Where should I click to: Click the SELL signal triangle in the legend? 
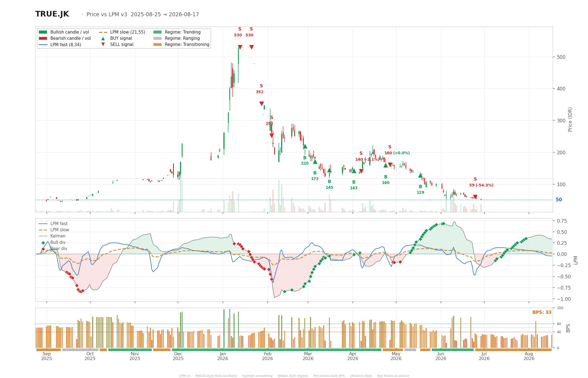pos(103,45)
